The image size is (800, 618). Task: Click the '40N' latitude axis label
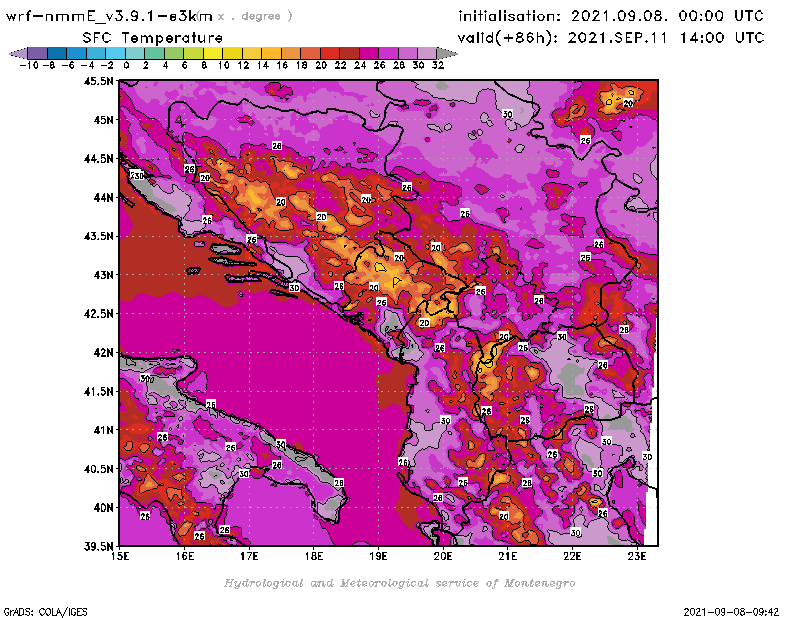104,507
